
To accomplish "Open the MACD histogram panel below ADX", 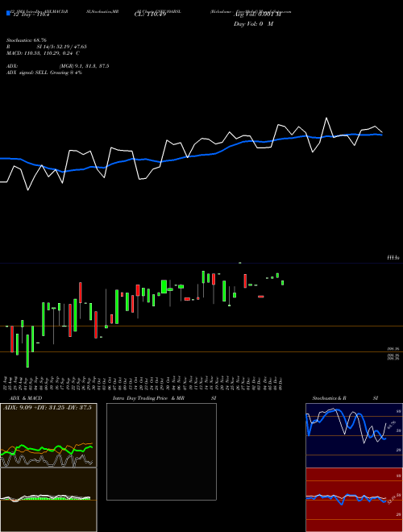I will pyautogui.click(x=48, y=500).
